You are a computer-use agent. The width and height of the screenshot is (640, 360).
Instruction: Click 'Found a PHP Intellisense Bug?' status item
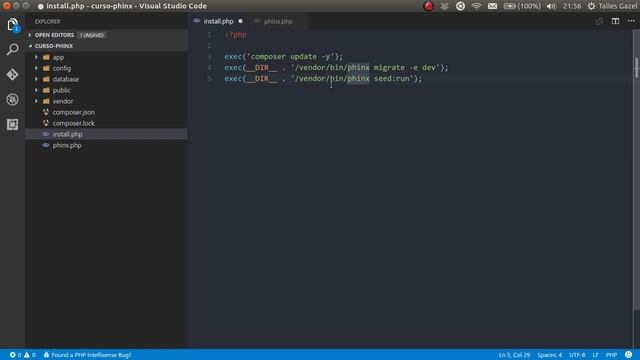87,355
